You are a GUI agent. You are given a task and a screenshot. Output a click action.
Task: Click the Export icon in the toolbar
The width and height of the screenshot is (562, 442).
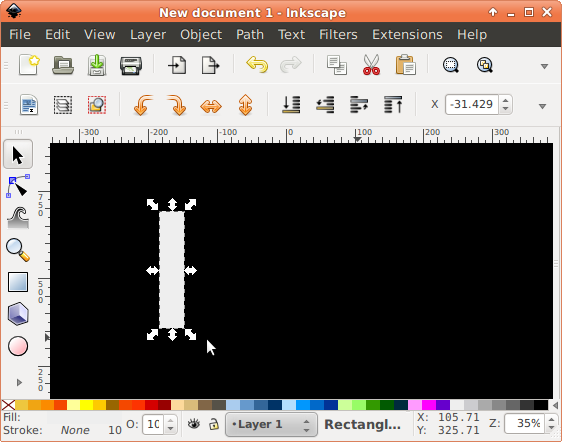tap(210, 65)
